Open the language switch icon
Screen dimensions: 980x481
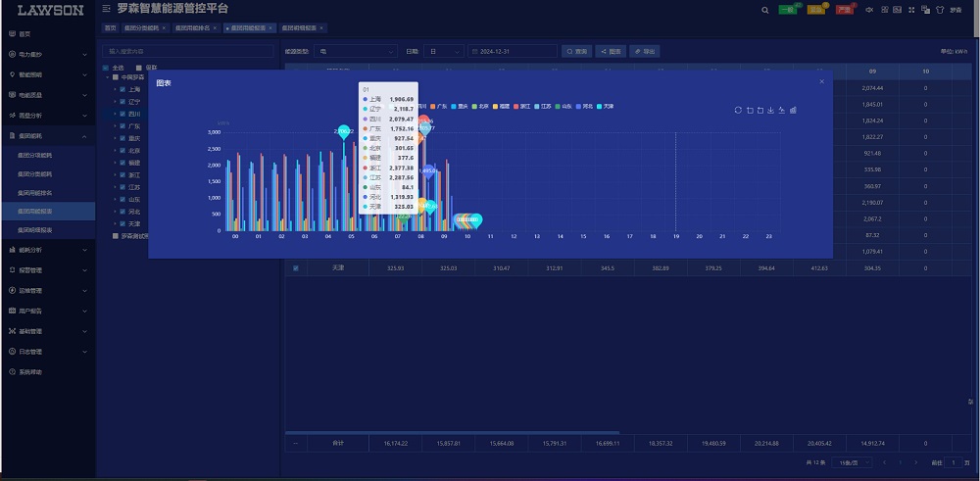(x=926, y=10)
